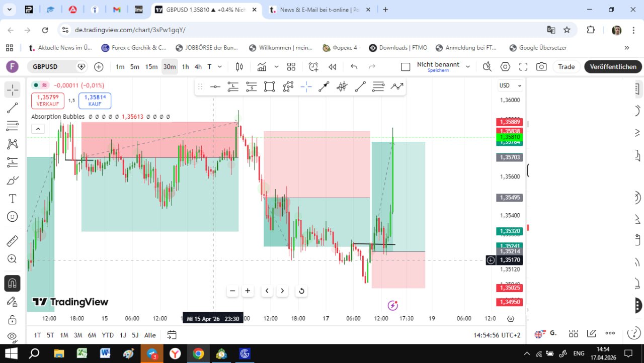The height and width of the screenshot is (363, 644).
Task: Switch to the 1h timeframe
Action: pos(186,67)
